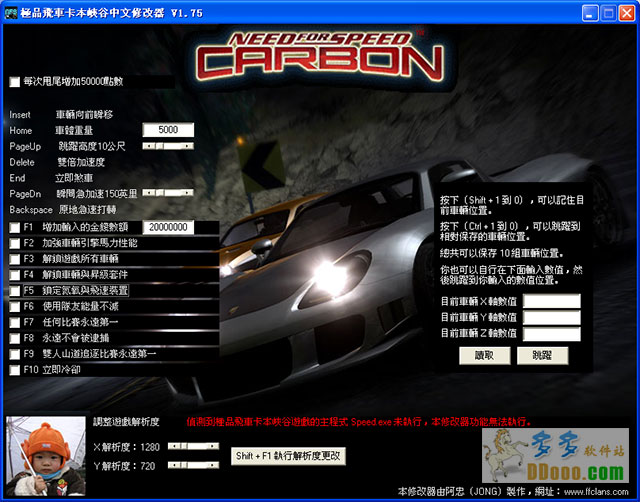Toggle the F8 永遠不會被逮捕 checkbox
Viewport: 640px width, 502px height.
point(15,338)
